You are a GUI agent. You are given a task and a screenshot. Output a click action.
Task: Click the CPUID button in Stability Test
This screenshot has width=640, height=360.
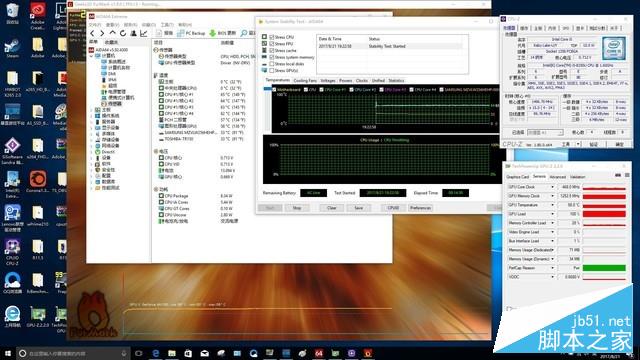pos(393,208)
